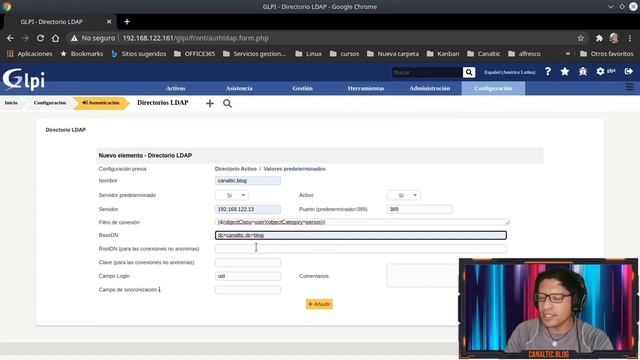The width and height of the screenshot is (640, 360).
Task: Click the magnifier search button in header
Action: point(469,72)
